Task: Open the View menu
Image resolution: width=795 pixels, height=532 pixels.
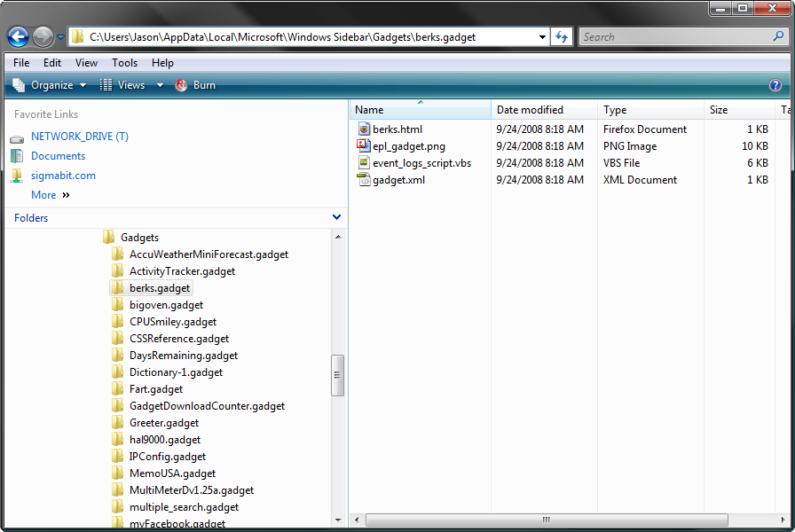Action: (86, 62)
